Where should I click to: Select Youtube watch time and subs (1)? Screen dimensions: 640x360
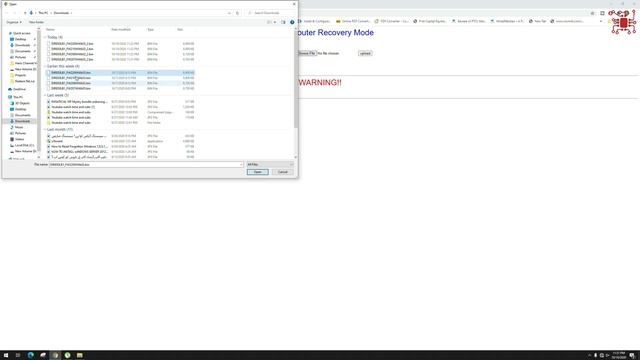73,107
